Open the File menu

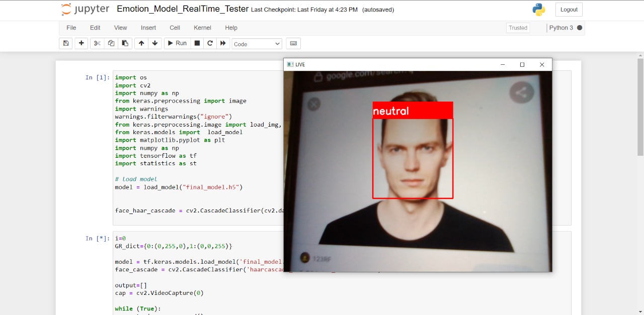tap(71, 28)
